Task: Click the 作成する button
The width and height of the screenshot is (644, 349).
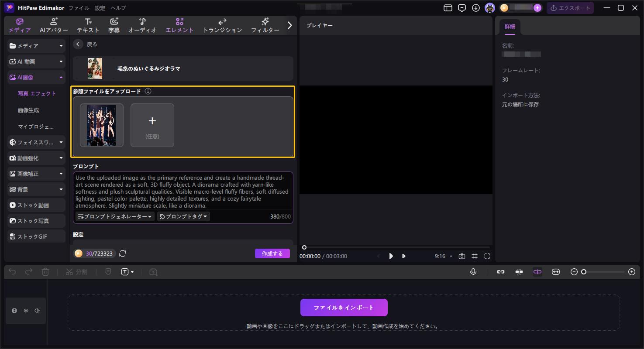Action: coord(272,253)
